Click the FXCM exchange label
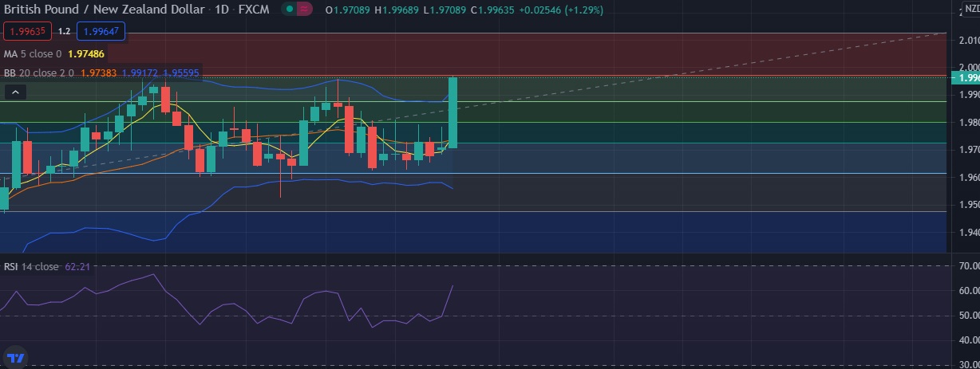This screenshot has height=369, width=980. (255, 10)
